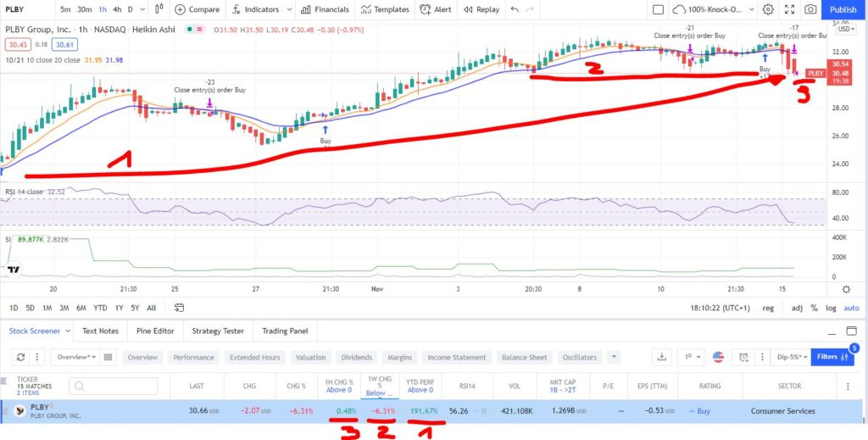This screenshot has width=868, height=440.
Task: Open the Overview column set dropdown
Action: (76, 357)
